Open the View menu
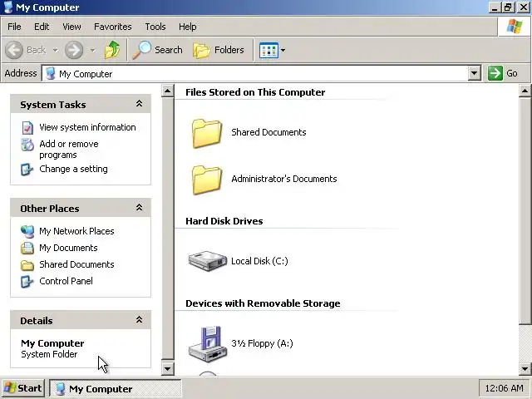Screen dimensions: 532x399 [x=71, y=27]
